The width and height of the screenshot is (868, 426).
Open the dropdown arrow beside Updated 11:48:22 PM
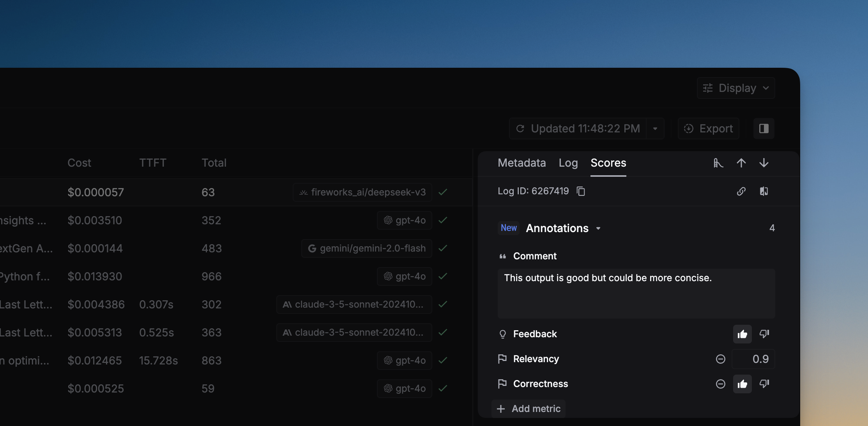(x=655, y=129)
